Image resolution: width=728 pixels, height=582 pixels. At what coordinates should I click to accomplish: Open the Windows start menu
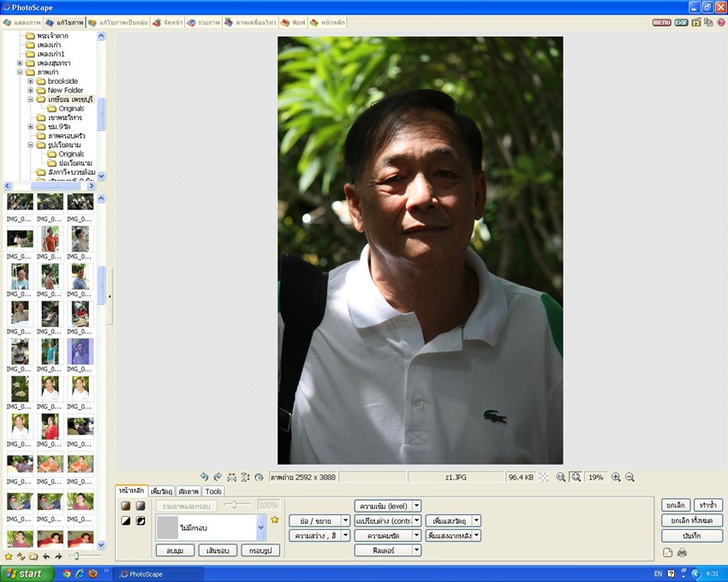click(x=27, y=573)
